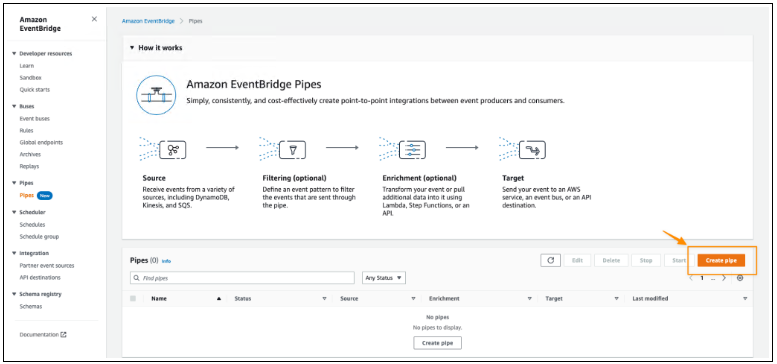Close the Amazon EventBridge sidebar
Screen dimensions: 777x364
94,19
